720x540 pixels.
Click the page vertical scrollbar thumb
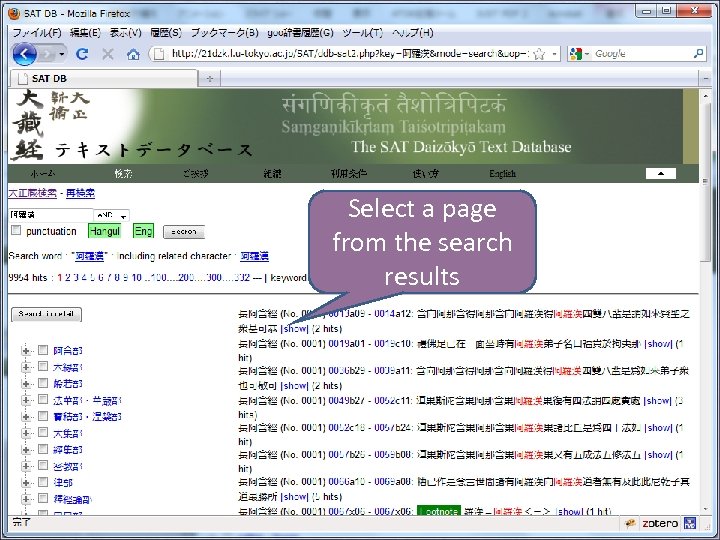pyautogui.click(x=705, y=184)
